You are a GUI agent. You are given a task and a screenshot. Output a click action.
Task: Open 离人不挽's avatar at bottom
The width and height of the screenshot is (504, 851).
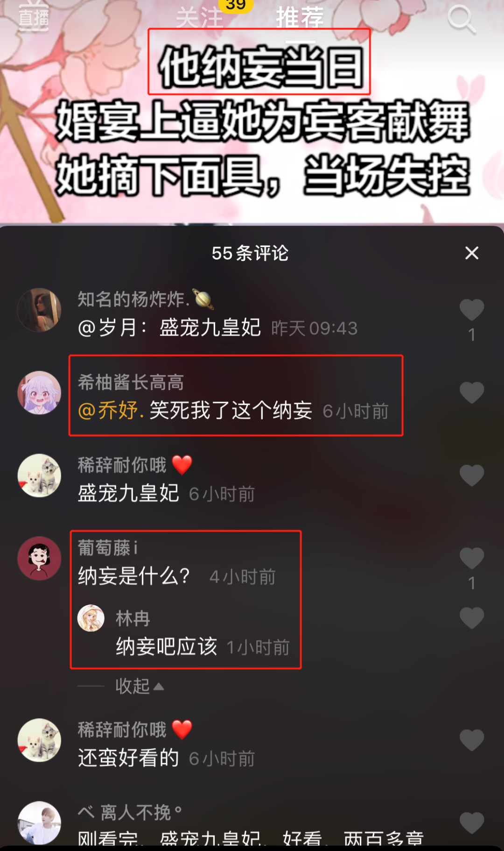(39, 823)
